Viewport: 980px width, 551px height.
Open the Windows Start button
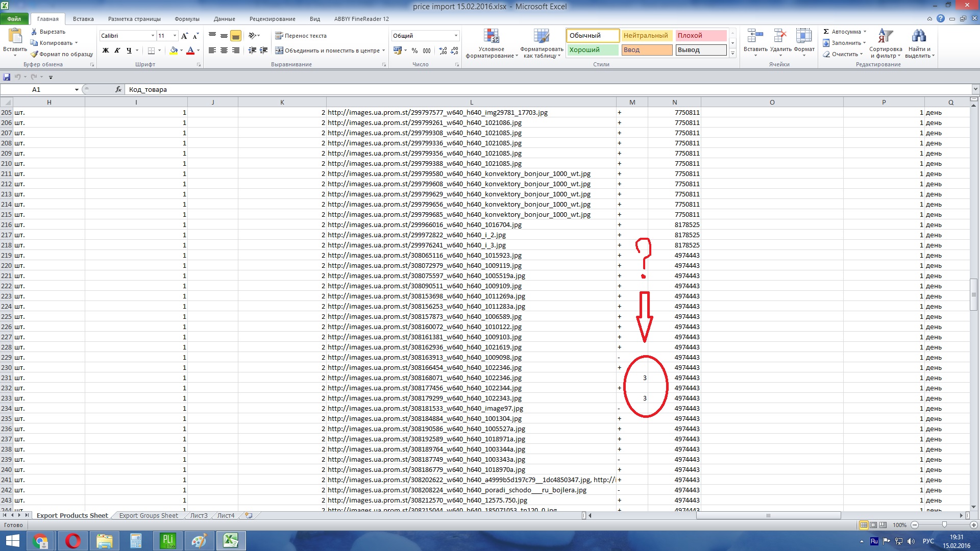pos(12,541)
